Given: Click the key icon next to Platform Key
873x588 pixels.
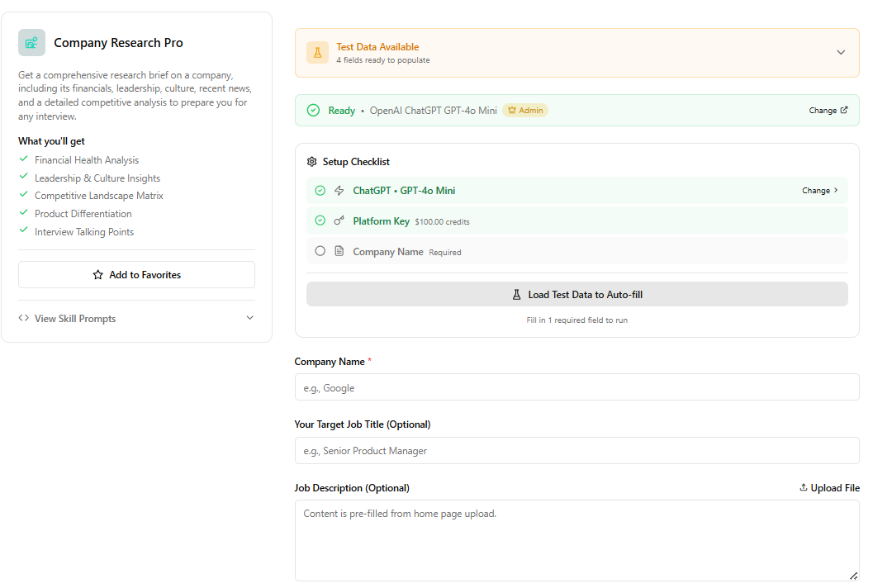Looking at the screenshot, I should pyautogui.click(x=339, y=220).
